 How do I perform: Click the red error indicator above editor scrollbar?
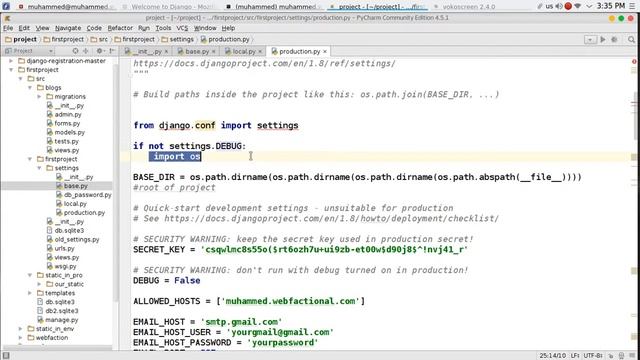coord(634,62)
